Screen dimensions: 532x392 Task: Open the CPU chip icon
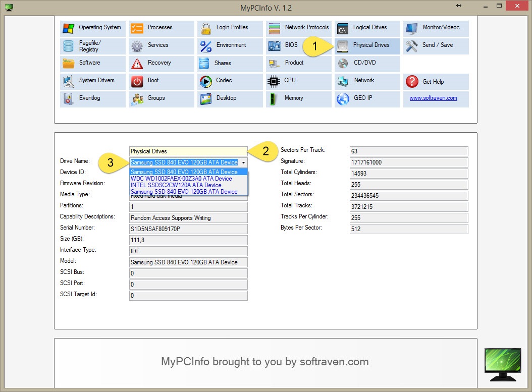[274, 81]
